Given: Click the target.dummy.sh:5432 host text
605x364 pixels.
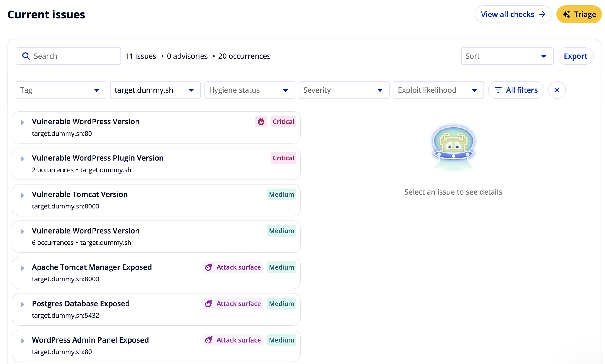Looking at the screenshot, I should point(66,315).
